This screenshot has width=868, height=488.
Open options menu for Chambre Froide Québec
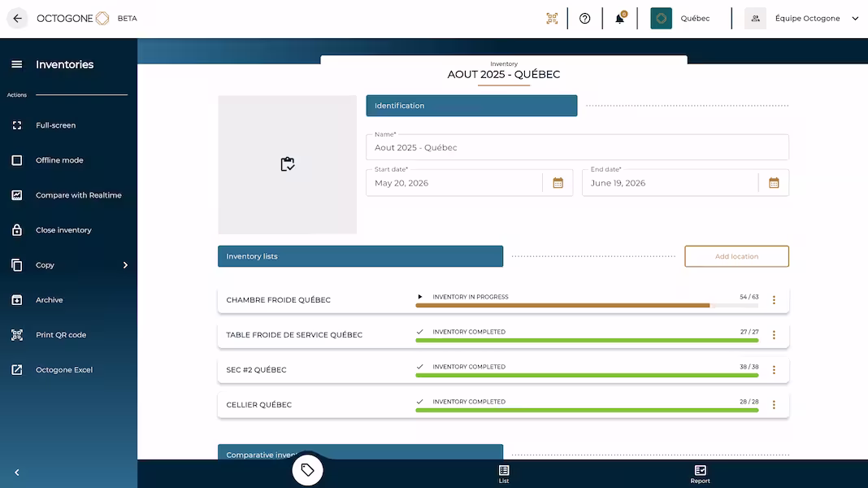point(773,300)
